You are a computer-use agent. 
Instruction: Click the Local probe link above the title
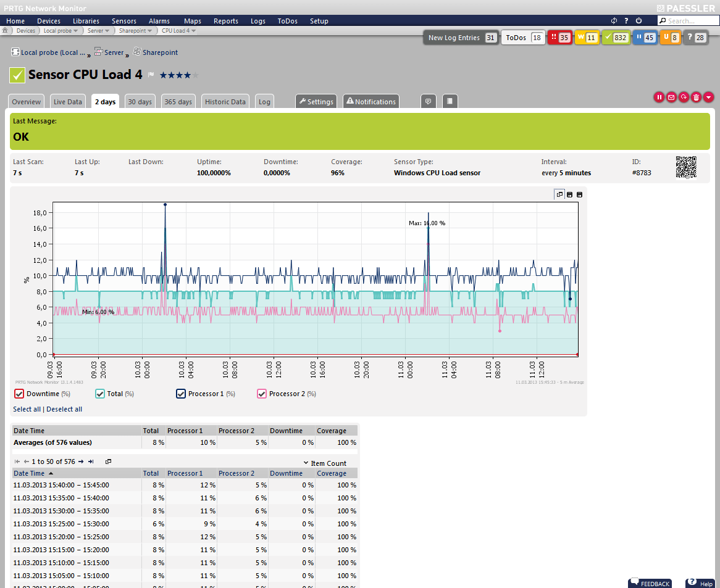coord(53,52)
